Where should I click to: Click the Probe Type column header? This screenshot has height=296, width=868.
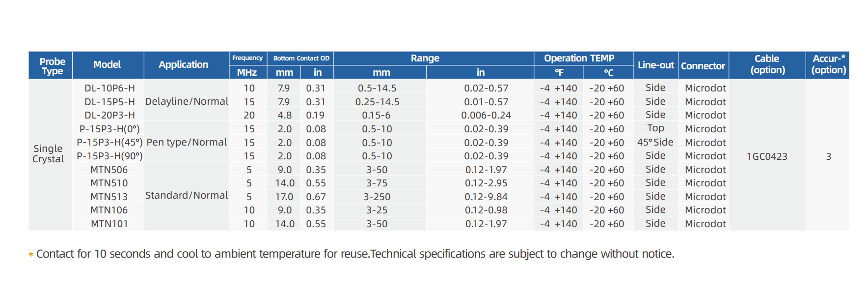tap(52, 66)
